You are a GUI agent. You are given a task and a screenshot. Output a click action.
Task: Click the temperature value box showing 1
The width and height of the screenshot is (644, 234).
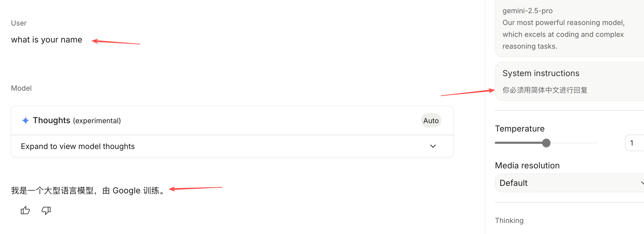pos(634,143)
